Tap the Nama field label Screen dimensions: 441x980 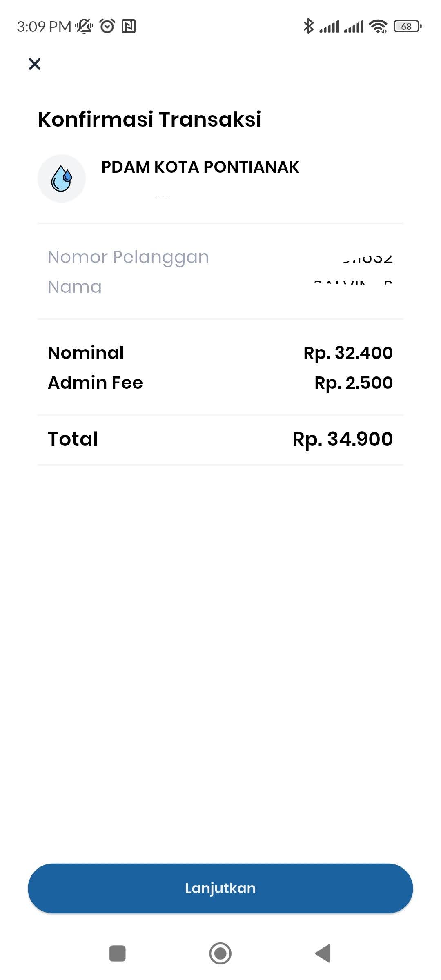pos(75,287)
